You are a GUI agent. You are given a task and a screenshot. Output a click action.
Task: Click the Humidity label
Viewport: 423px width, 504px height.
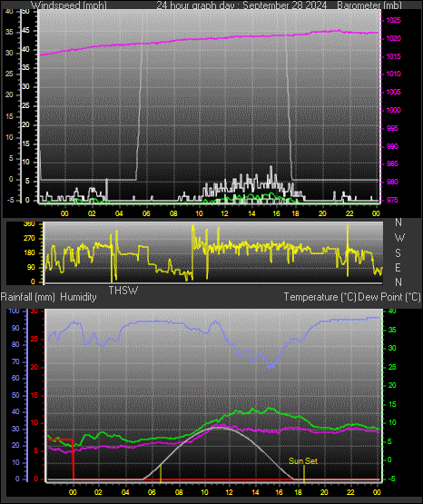tap(78, 297)
